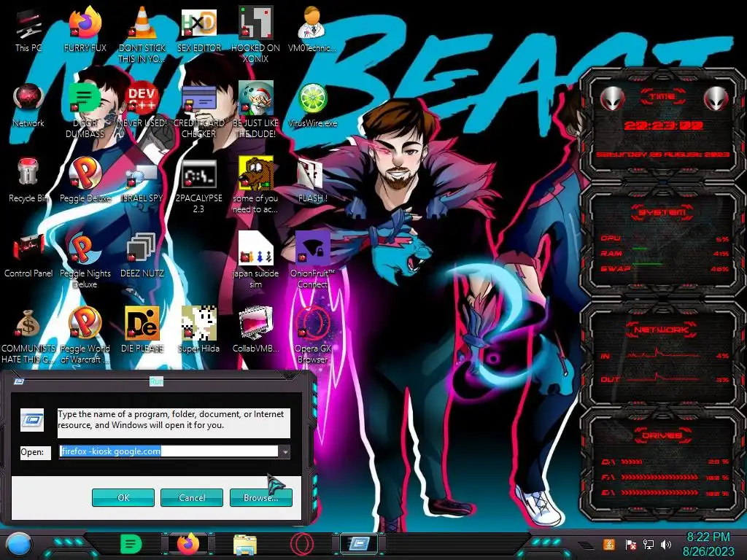Open the FLASH ! desktop icon
The image size is (747, 560).
point(312,179)
